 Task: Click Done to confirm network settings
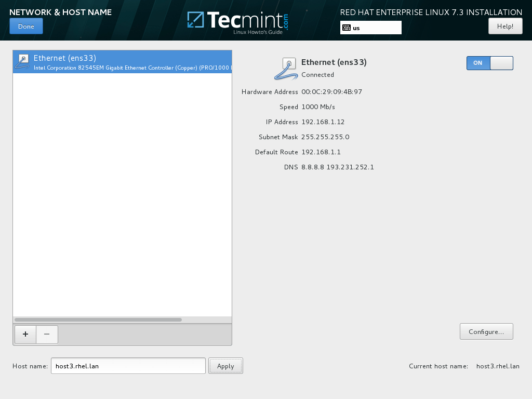coord(26,25)
